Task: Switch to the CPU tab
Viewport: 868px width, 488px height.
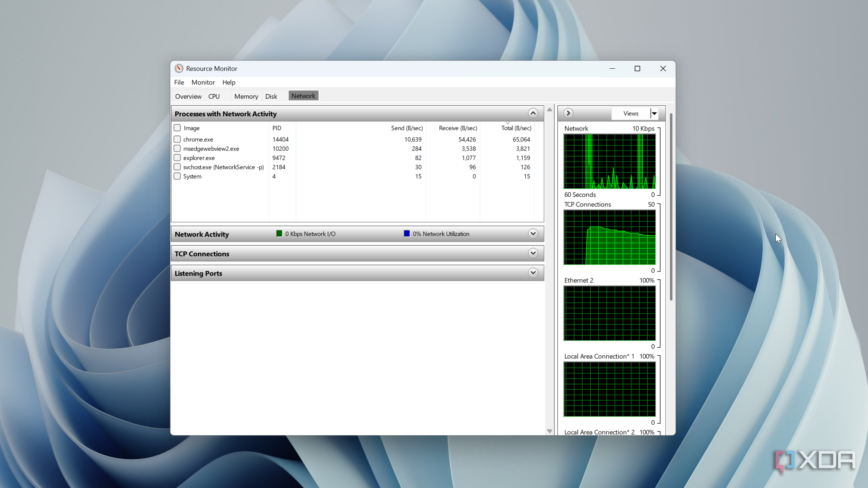Action: pos(214,97)
